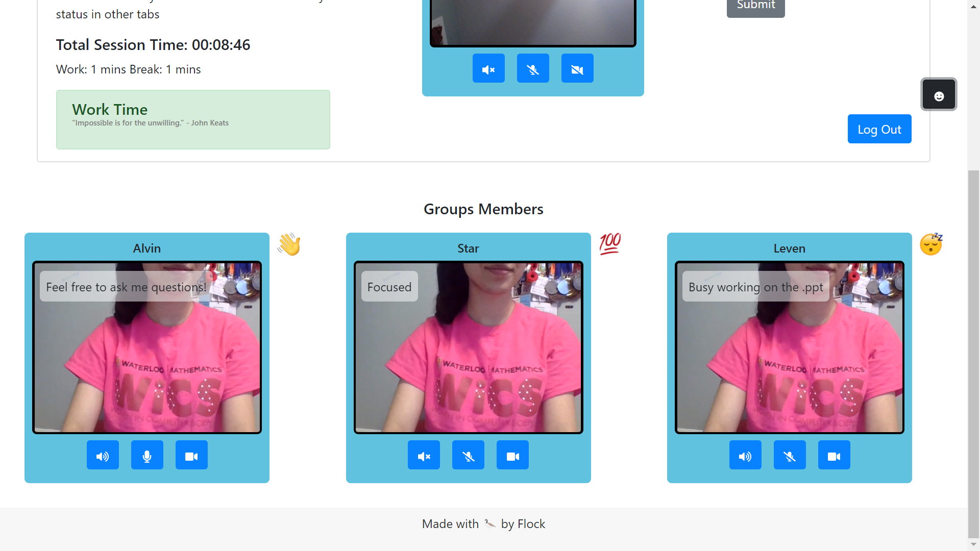980x551 pixels.
Task: Unmute Leven's microphone
Action: pyautogui.click(x=790, y=455)
